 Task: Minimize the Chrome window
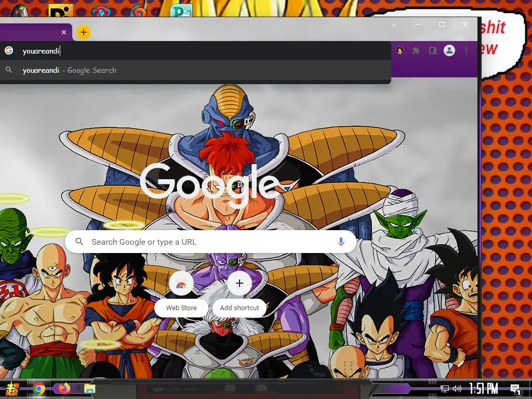point(418,24)
